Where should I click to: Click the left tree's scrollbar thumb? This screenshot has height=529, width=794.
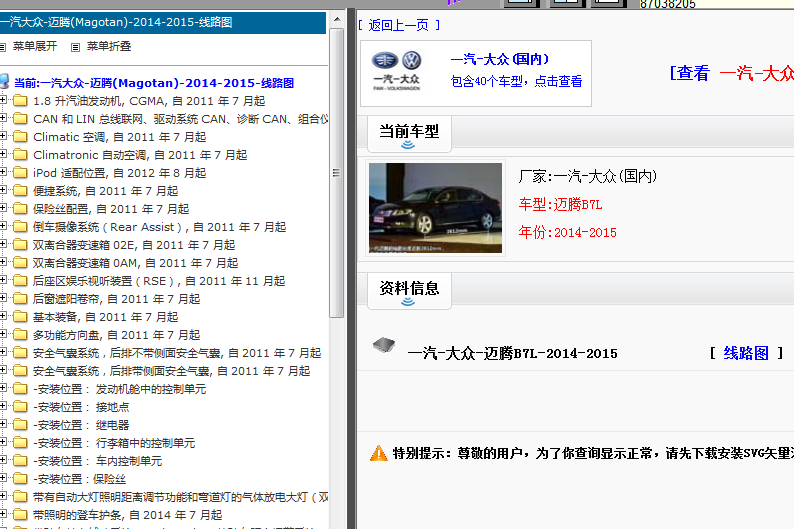tap(336, 173)
